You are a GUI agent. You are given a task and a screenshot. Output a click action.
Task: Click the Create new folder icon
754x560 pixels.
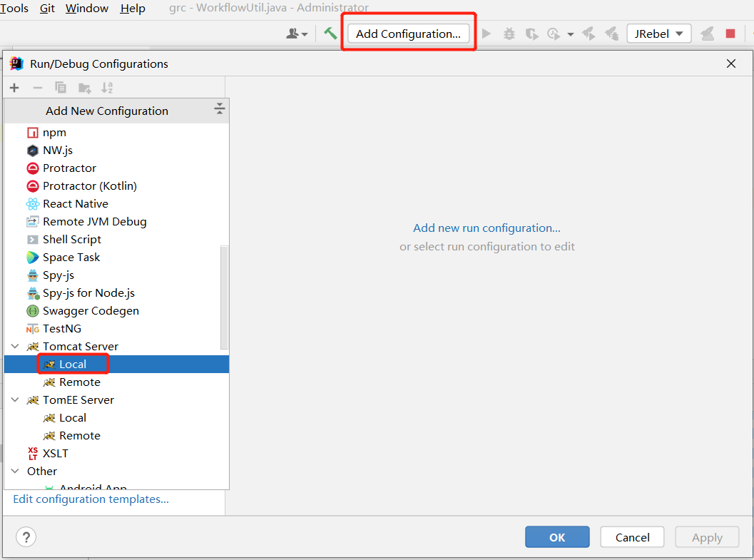(x=85, y=88)
